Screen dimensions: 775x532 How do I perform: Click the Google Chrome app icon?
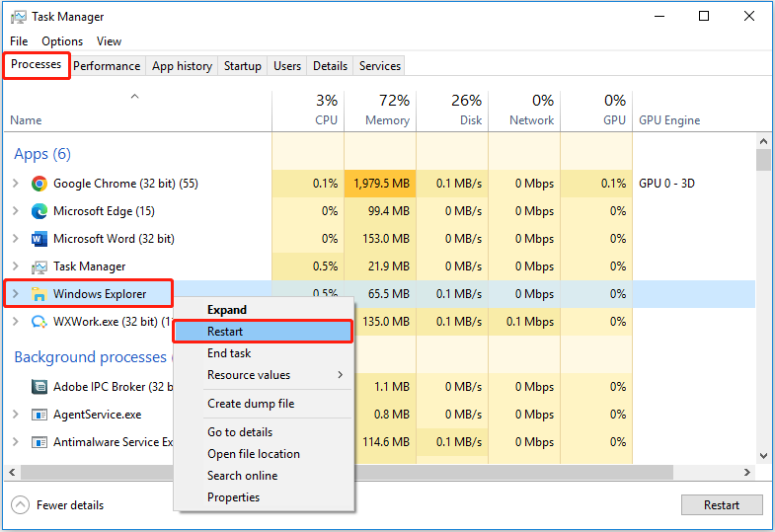[39, 184]
